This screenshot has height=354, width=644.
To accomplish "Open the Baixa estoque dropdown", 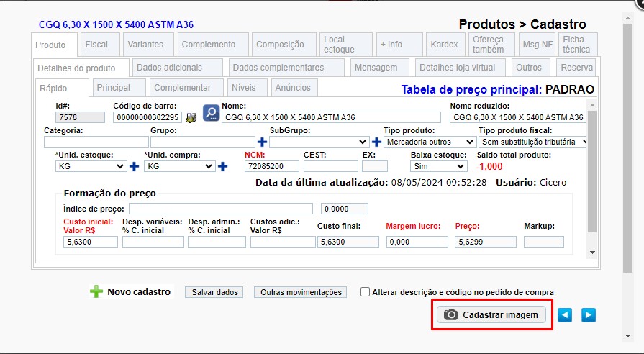I will pos(439,166).
